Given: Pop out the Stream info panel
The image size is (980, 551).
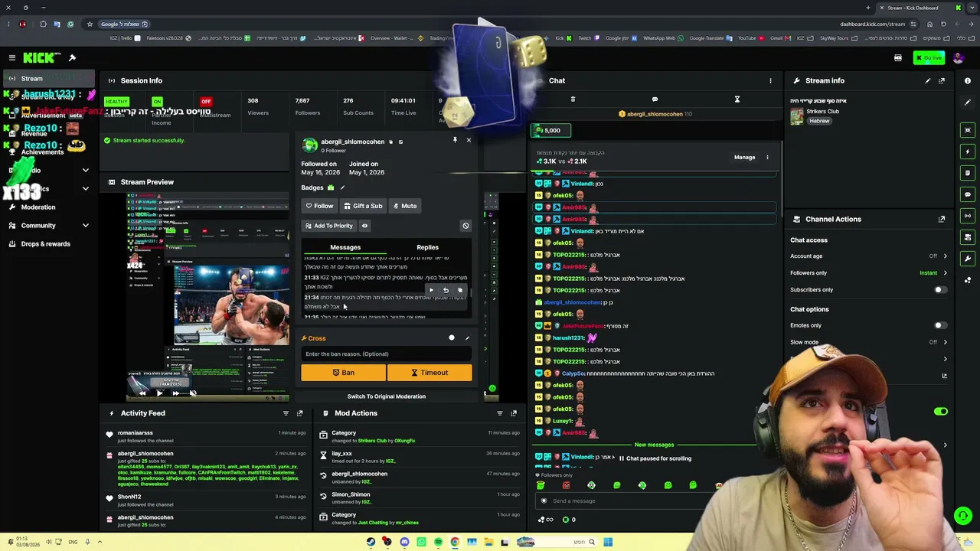Looking at the screenshot, I should pyautogui.click(x=942, y=80).
